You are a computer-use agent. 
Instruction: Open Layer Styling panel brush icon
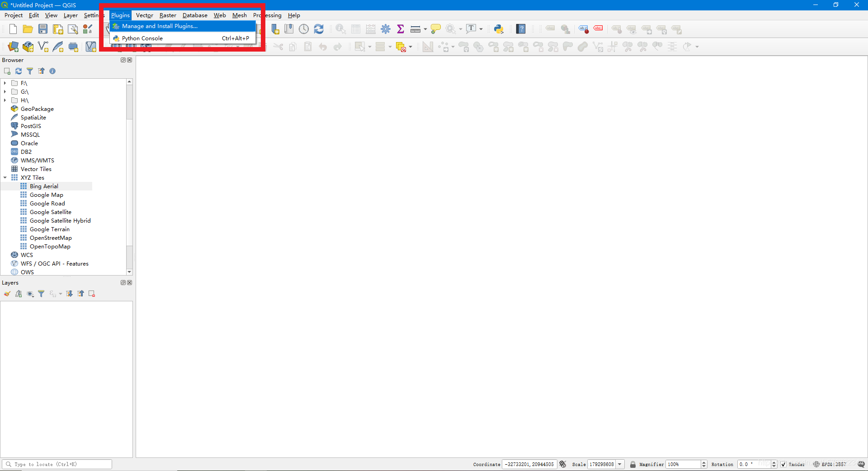[7, 294]
